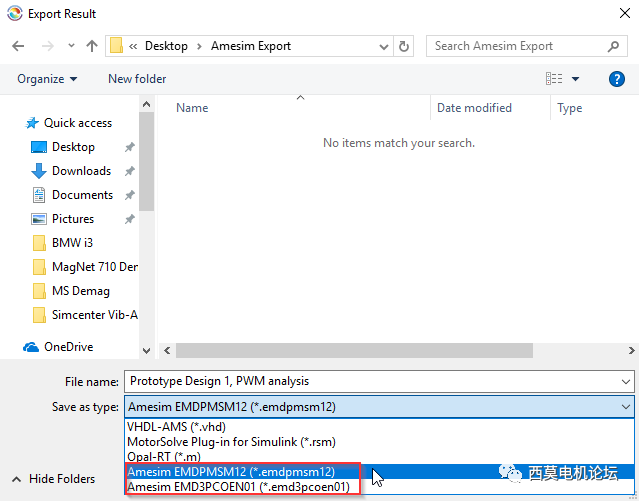
Task: Sort by Date modified column
Action: coord(474,108)
